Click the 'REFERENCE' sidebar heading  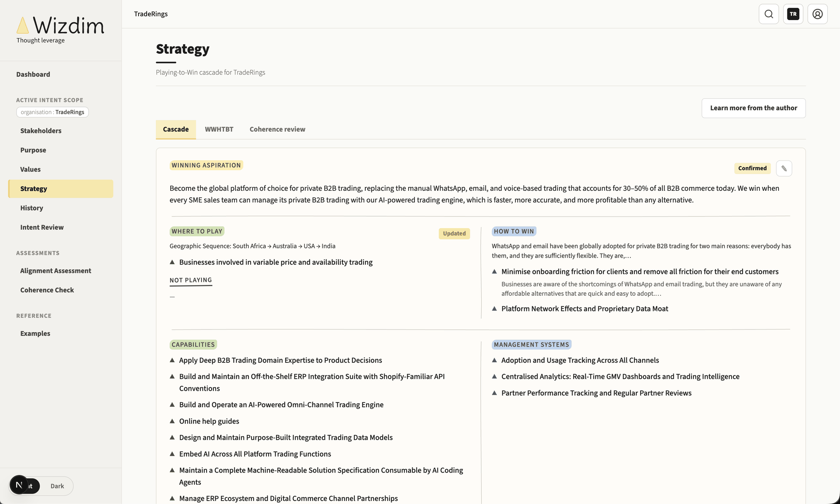point(34,316)
